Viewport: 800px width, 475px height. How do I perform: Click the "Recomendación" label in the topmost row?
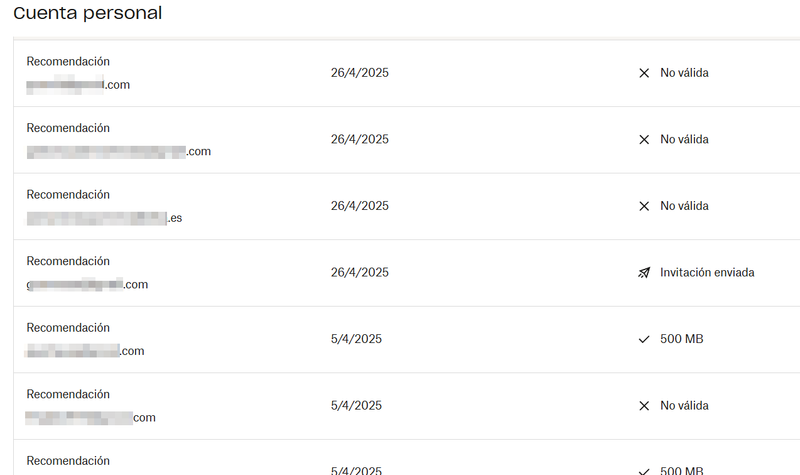click(68, 61)
